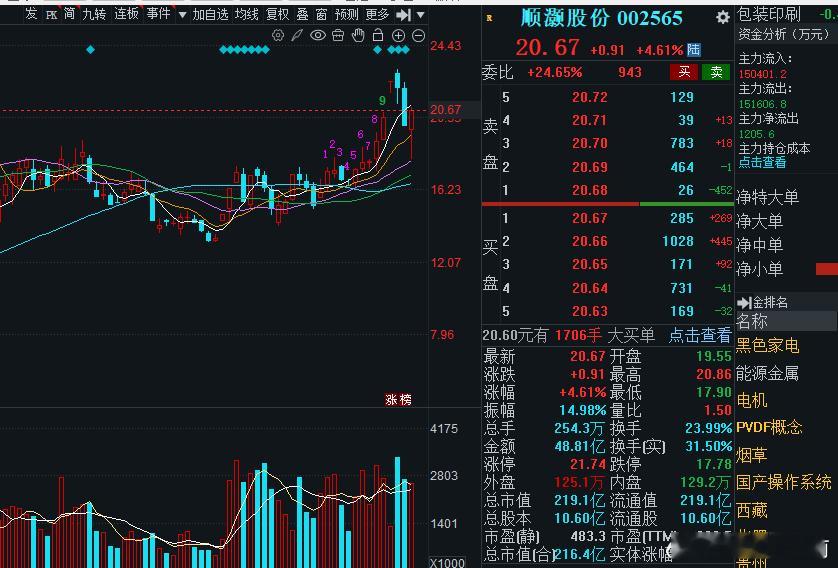Viewport: 838px width, 568px height.
Task: Select the hand pan tool
Action: coord(358,36)
